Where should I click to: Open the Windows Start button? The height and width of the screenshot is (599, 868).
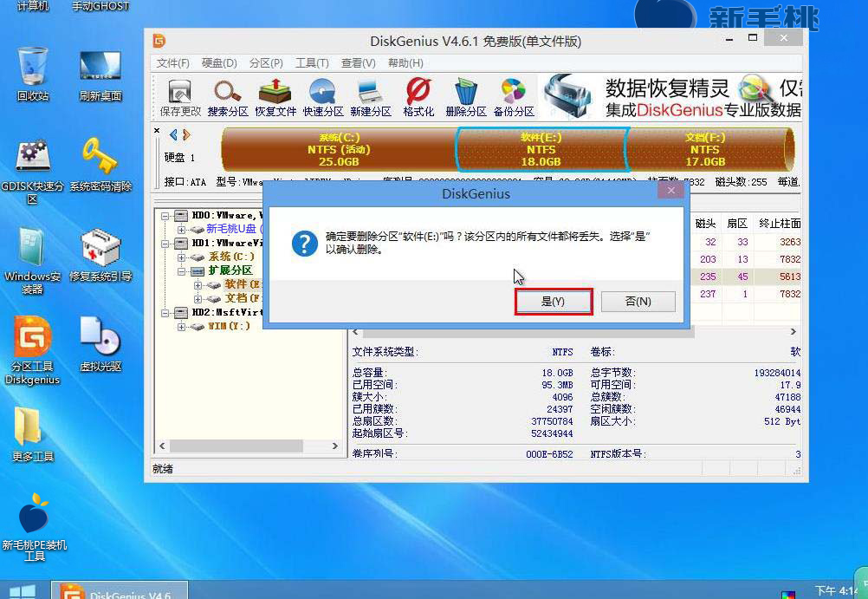point(23,592)
